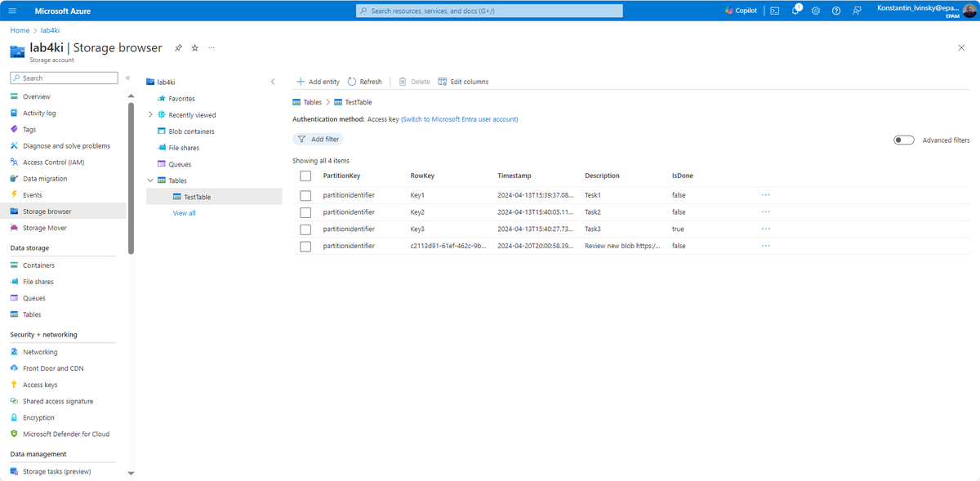Click the Shared access signature icon

[15, 401]
